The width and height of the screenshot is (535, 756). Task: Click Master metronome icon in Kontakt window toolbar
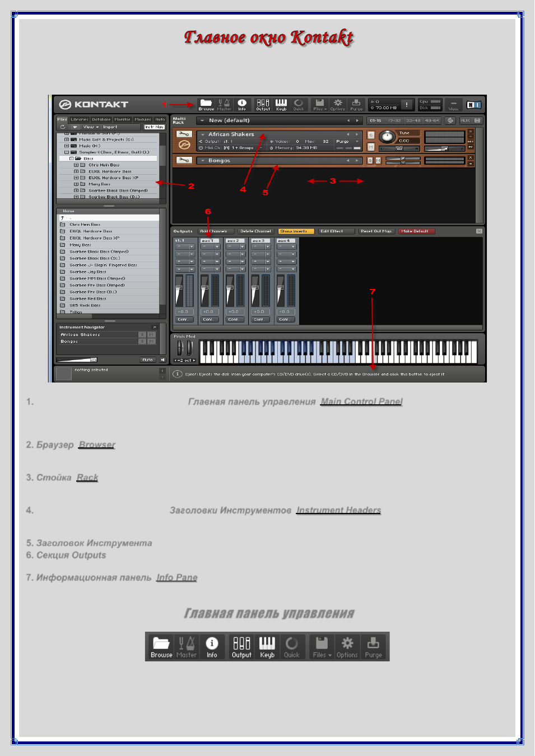click(224, 104)
